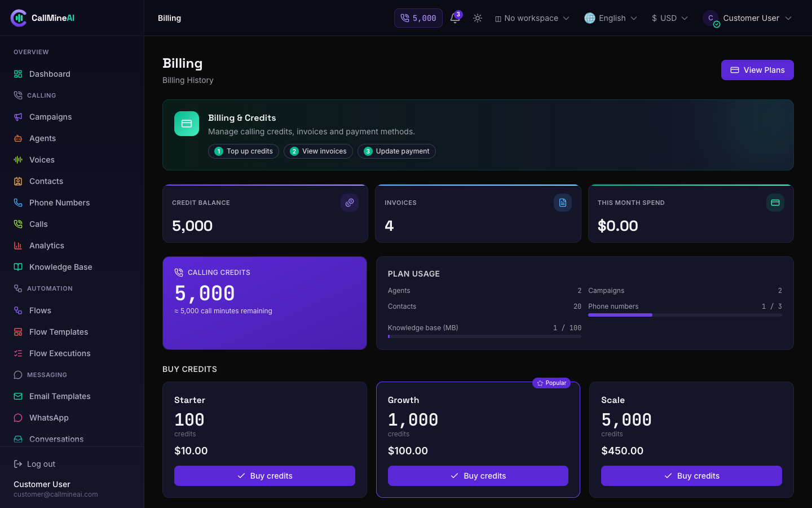
Task: Click the Phone numbers usage progress bar
Action: 685,315
